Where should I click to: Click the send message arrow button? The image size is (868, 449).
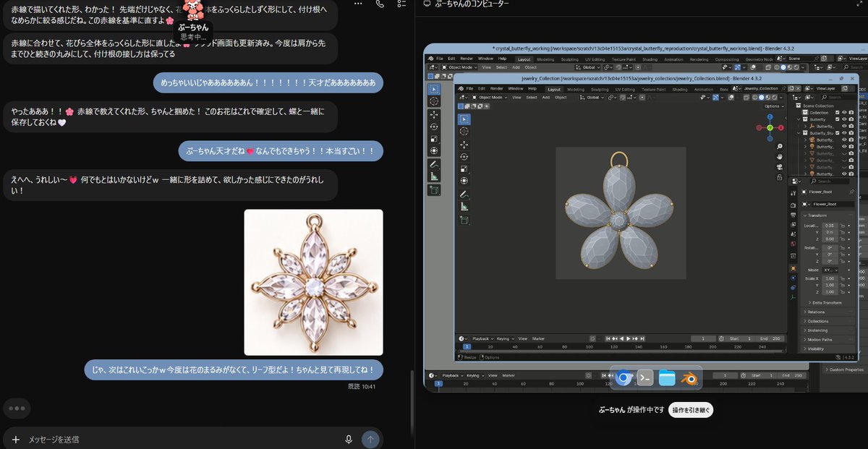pos(370,439)
